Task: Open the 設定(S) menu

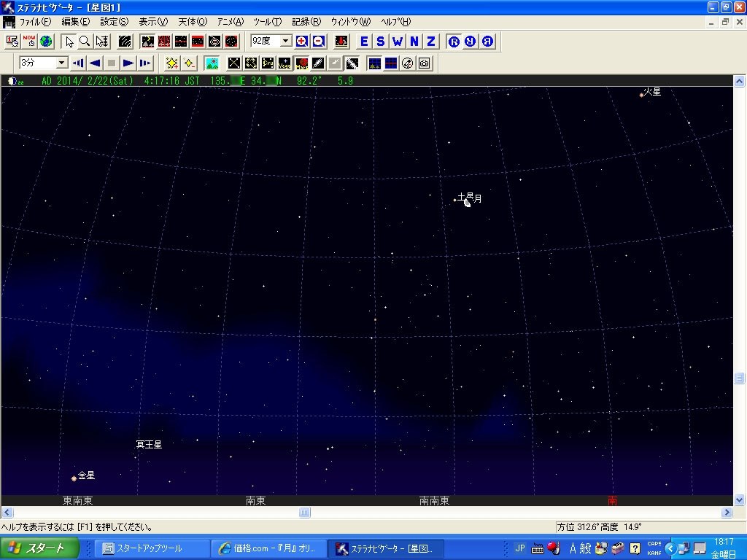Action: [x=114, y=22]
